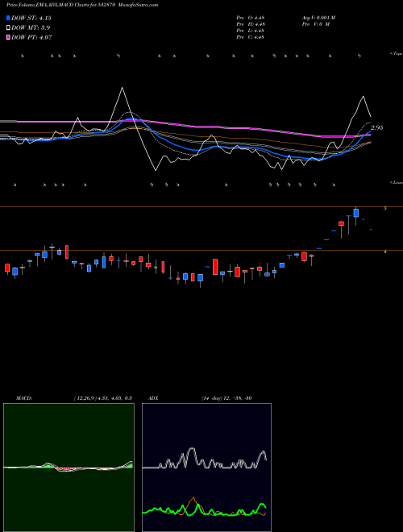403x532 pixels.
Task: Click the 2.95 value label on EMA chart
Action: click(x=377, y=128)
